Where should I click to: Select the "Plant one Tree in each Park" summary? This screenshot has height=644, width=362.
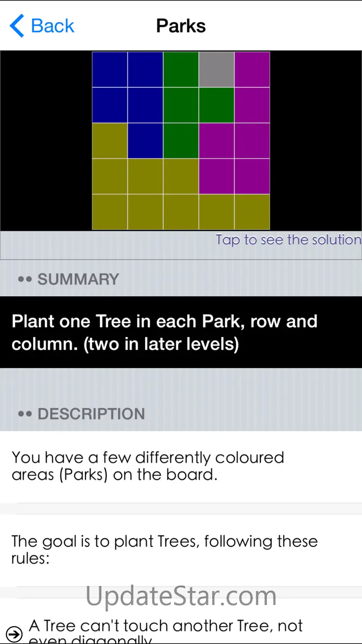coord(165,332)
